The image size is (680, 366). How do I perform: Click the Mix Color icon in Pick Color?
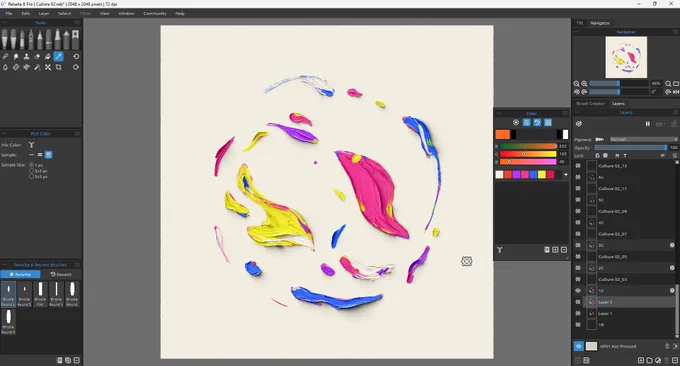pos(31,145)
